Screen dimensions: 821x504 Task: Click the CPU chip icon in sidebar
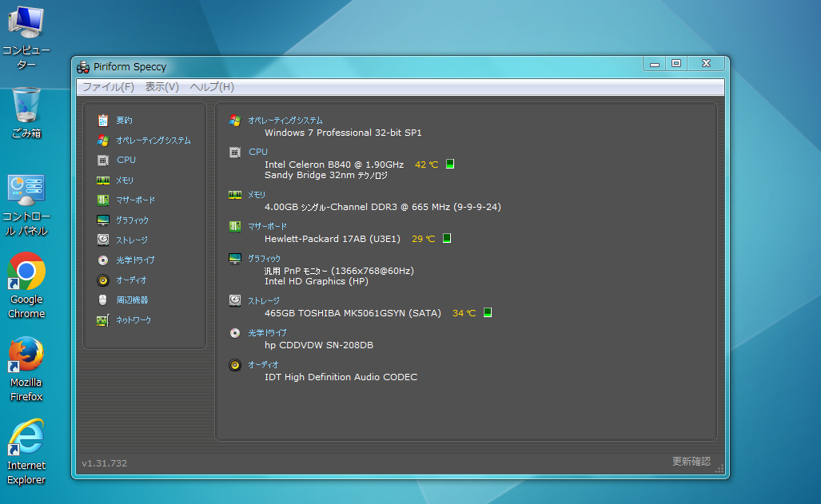coord(103,161)
